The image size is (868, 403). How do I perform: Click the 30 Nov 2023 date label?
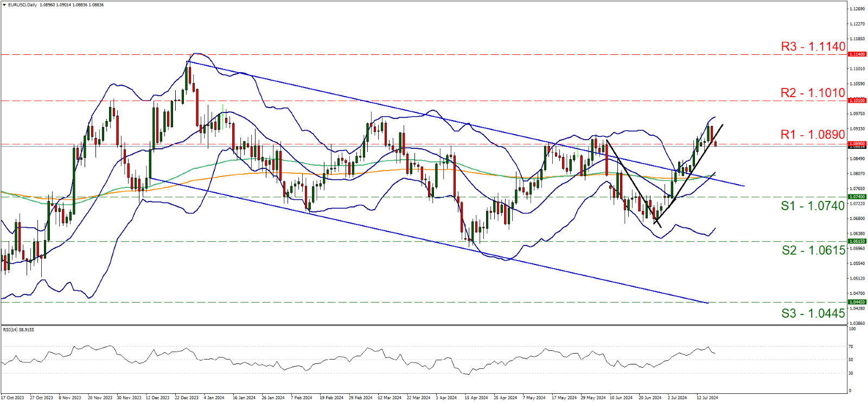[x=129, y=398]
